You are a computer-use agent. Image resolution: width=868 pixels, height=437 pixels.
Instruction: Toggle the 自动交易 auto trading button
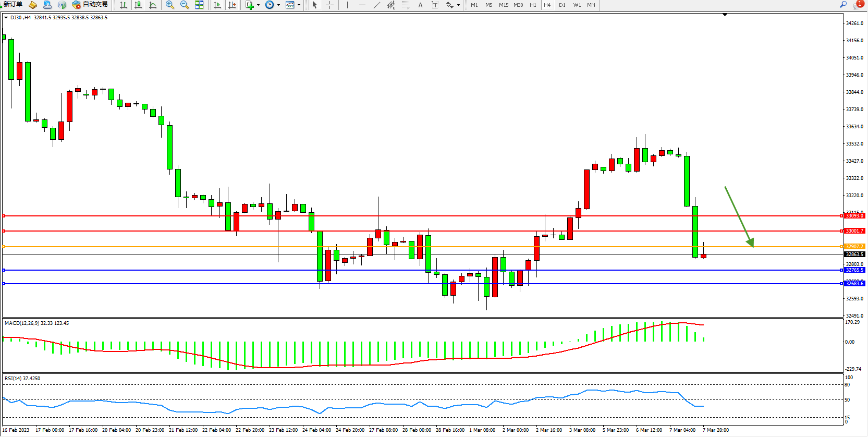coord(90,4)
